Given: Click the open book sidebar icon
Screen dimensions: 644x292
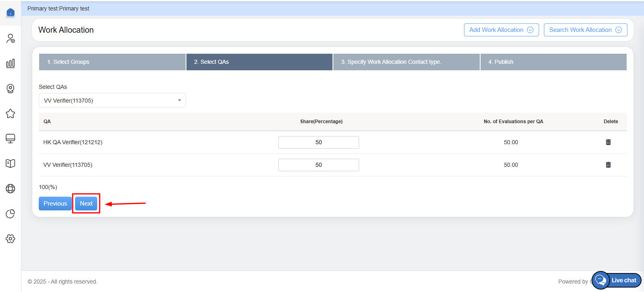Looking at the screenshot, I should click(10, 164).
